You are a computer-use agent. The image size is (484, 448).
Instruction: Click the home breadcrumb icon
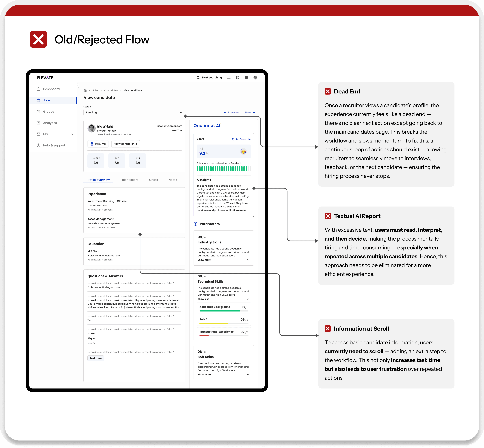(x=85, y=90)
